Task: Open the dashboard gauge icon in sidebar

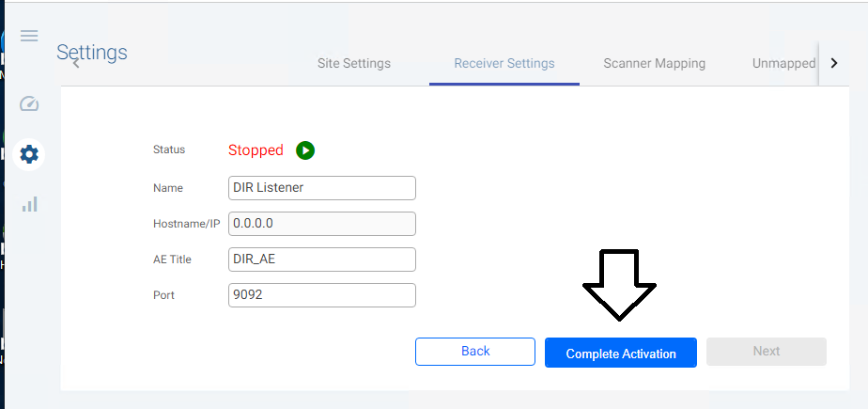Action: pyautogui.click(x=29, y=103)
